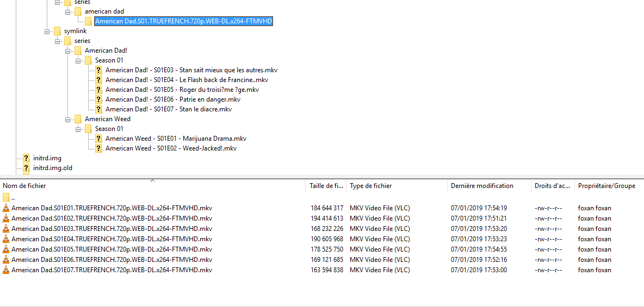The width and height of the screenshot is (644, 307).
Task: Click modification date 07/01/2019 17:51:21
Action: [479, 218]
